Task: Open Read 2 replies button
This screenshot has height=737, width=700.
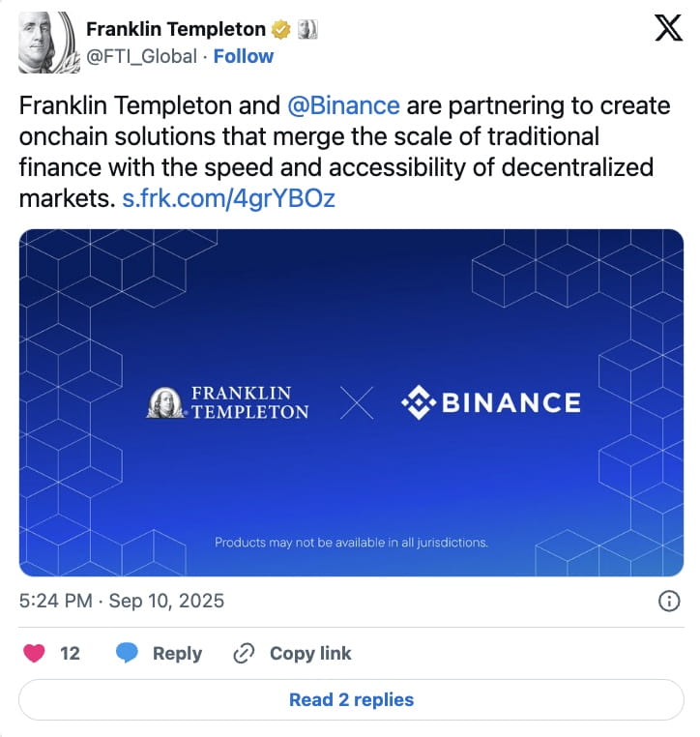Action: [x=351, y=700]
